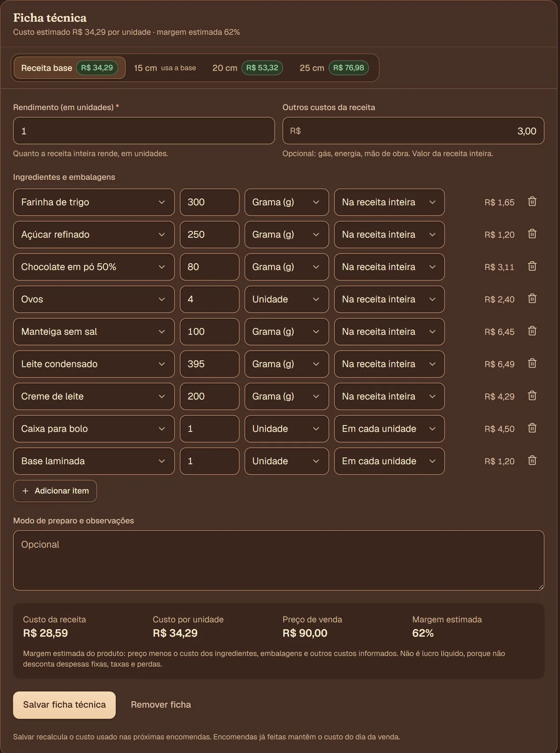Click the Ficha técnica heading
Screen dimensions: 560x753
pos(50,18)
